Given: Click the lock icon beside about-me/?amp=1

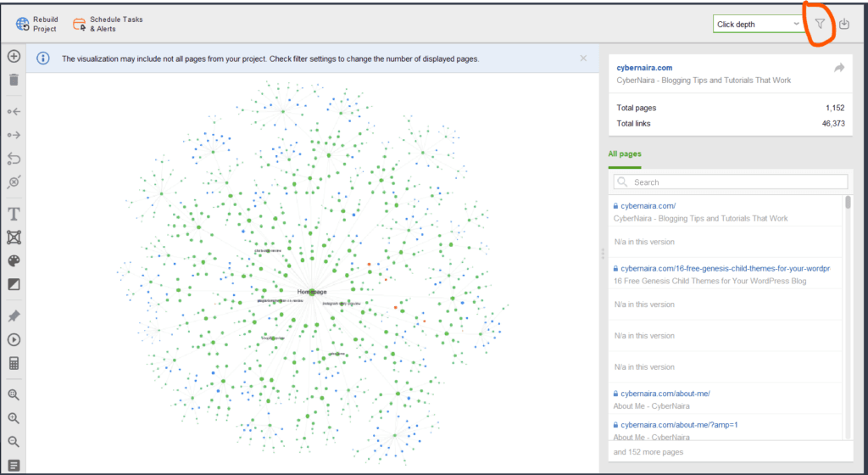Looking at the screenshot, I should coord(615,425).
